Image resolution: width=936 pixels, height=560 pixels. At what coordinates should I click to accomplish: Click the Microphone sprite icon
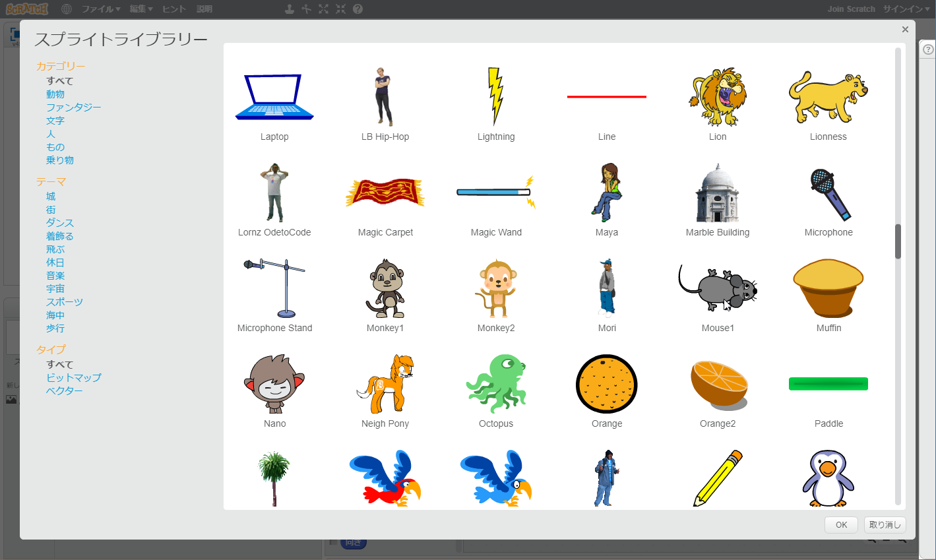click(828, 194)
